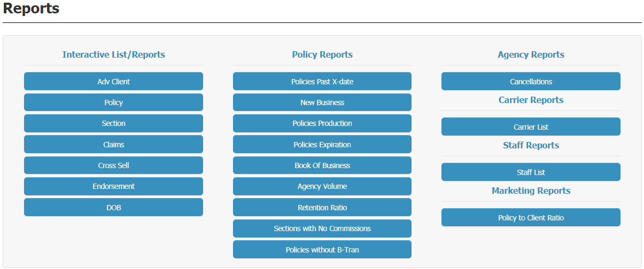Launch the Claims interactive report

pos(113,145)
